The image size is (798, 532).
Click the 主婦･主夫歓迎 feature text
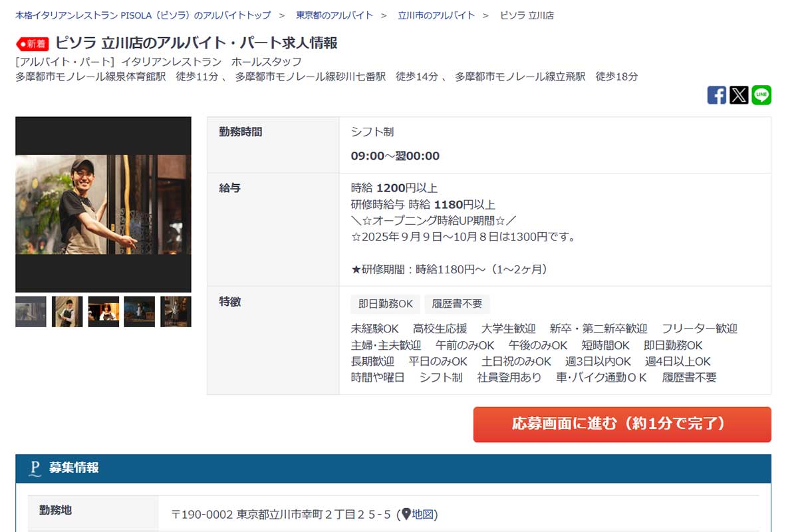pos(386,345)
